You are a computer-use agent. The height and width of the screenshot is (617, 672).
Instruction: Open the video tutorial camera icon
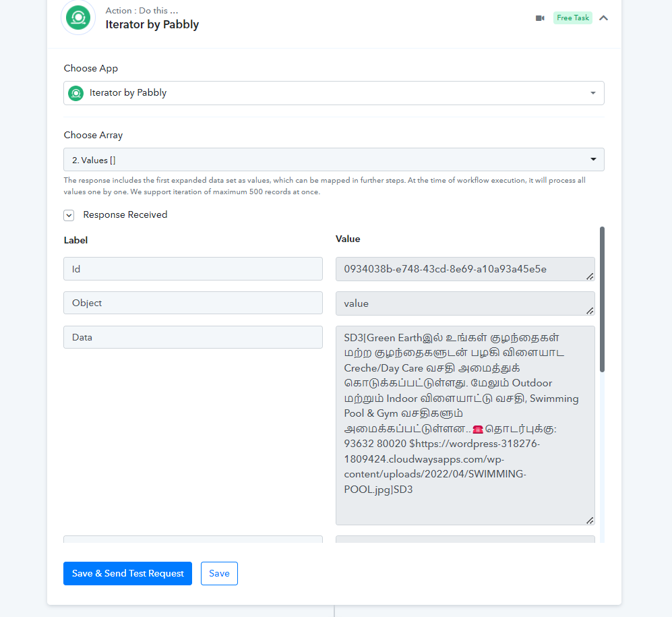pos(540,18)
